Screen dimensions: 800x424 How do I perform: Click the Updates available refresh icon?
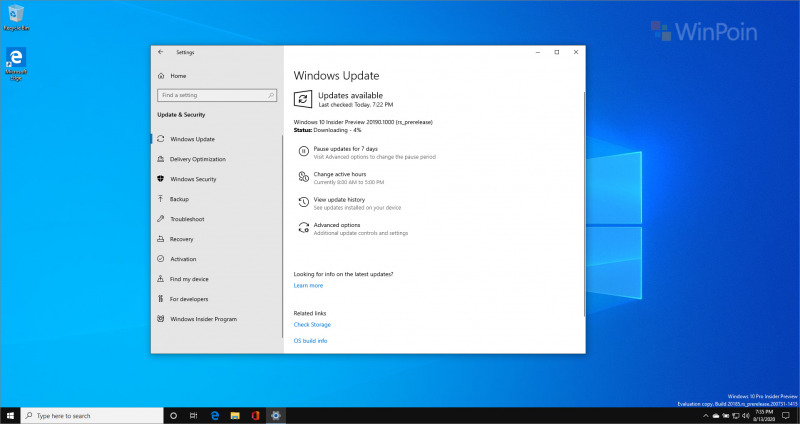pos(303,99)
